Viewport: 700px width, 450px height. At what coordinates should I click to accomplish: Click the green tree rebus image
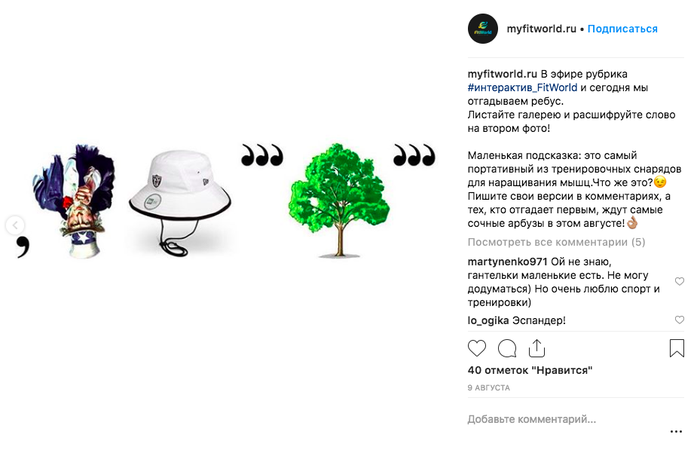[x=338, y=200]
